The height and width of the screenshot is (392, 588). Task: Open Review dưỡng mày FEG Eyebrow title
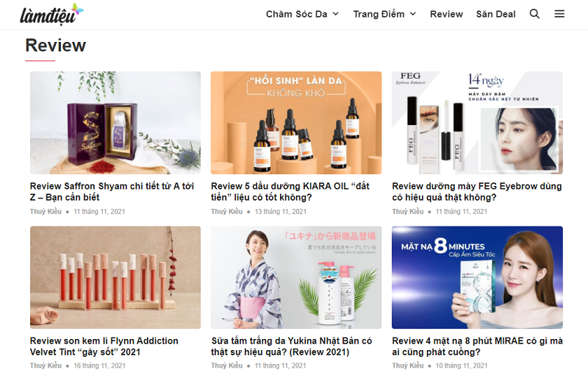(476, 192)
